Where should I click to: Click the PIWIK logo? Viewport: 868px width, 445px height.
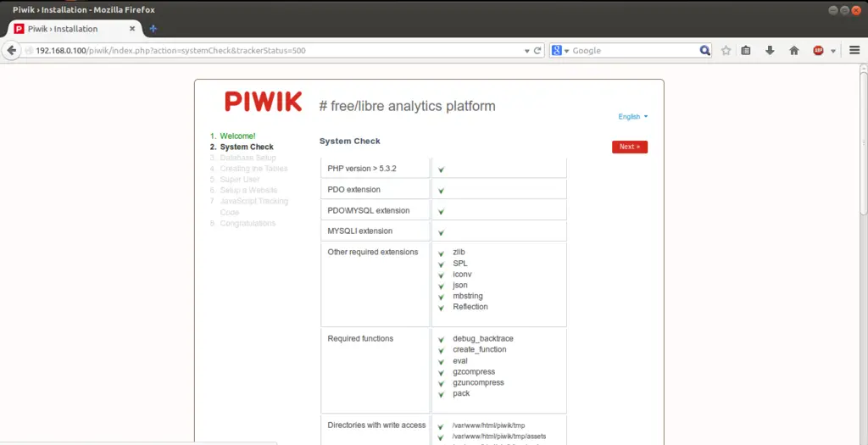tap(263, 102)
